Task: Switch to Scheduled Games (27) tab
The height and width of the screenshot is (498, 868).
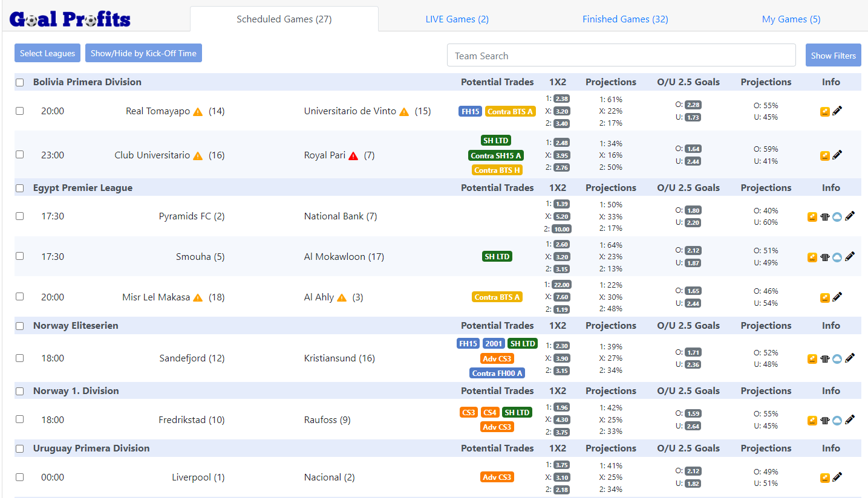Action: tap(284, 19)
